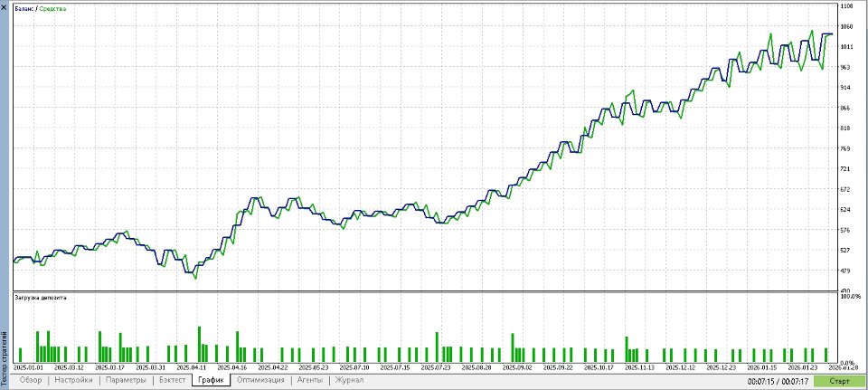Click the 2025.09.02 date label
Viewport: 868px width, 390px height.
(x=517, y=367)
